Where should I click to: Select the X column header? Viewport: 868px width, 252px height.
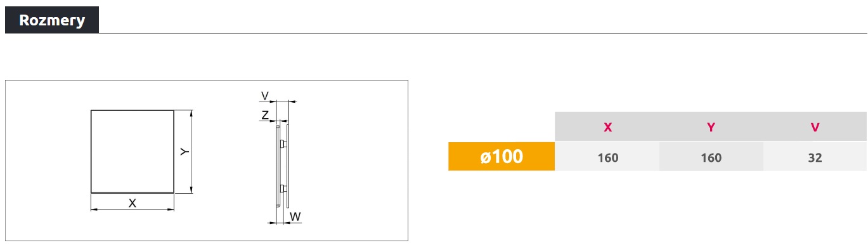coord(607,127)
